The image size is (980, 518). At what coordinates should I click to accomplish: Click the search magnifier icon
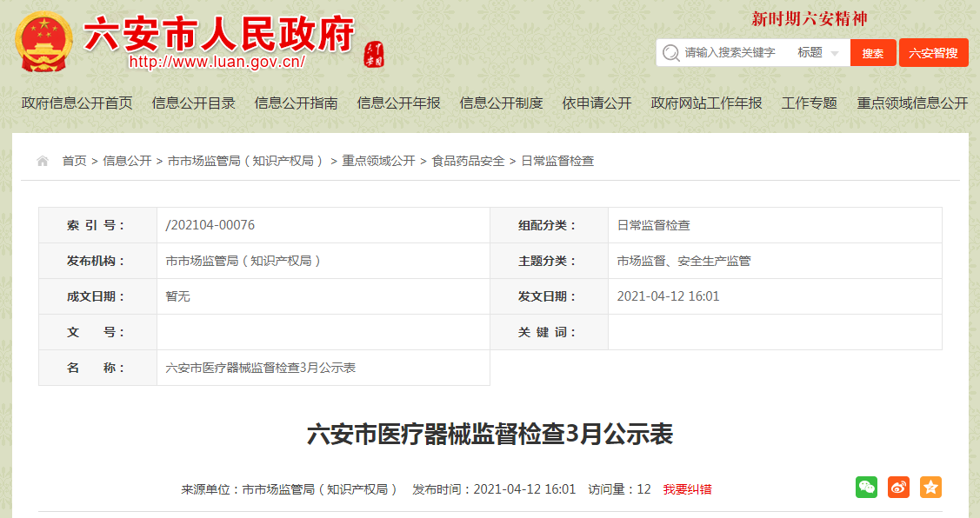pos(670,53)
